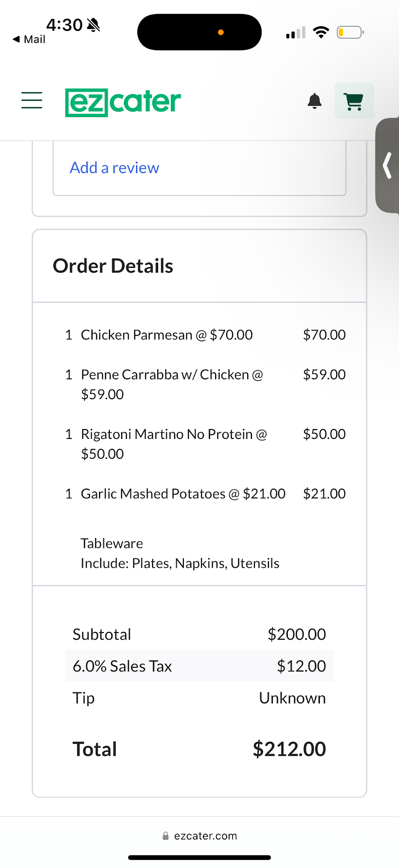This screenshot has width=399, height=868.
Task: Tap the 6.0% Sales Tax row
Action: (x=199, y=666)
